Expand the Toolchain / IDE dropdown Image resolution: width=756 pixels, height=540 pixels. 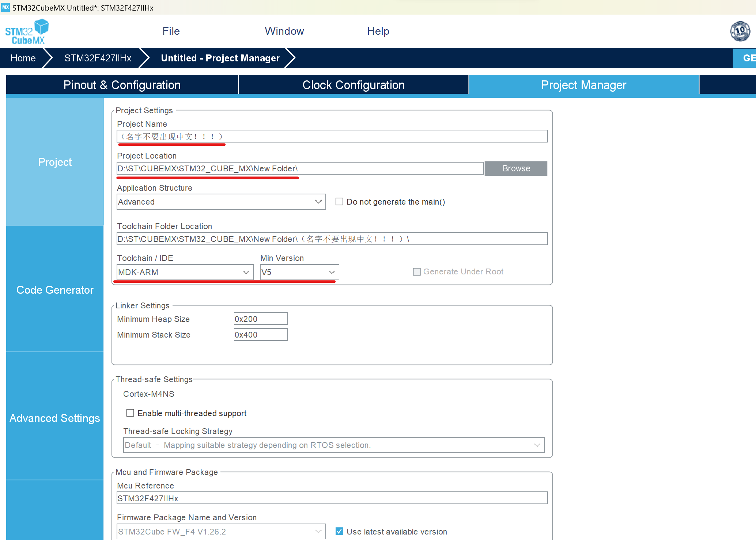(x=185, y=272)
